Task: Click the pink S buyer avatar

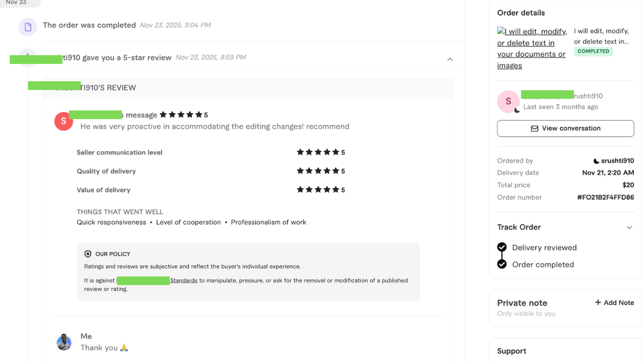Action: (508, 101)
